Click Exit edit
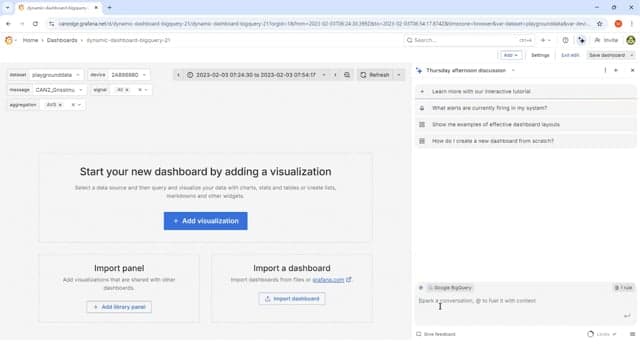640x360 pixels. (570, 55)
